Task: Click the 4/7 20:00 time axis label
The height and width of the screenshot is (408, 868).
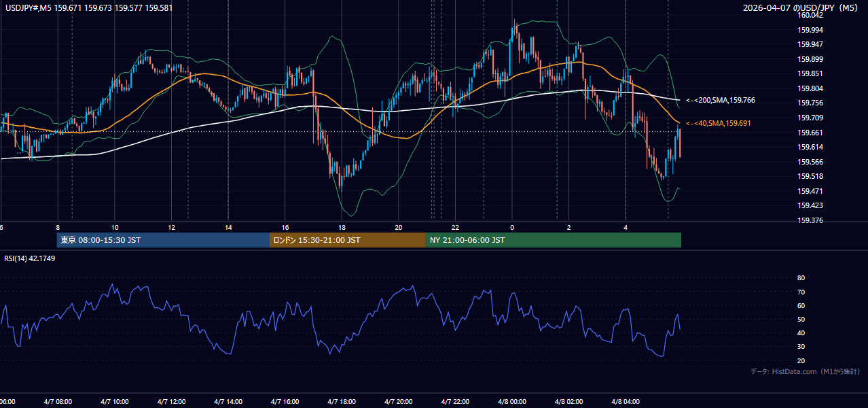Action: point(399,402)
